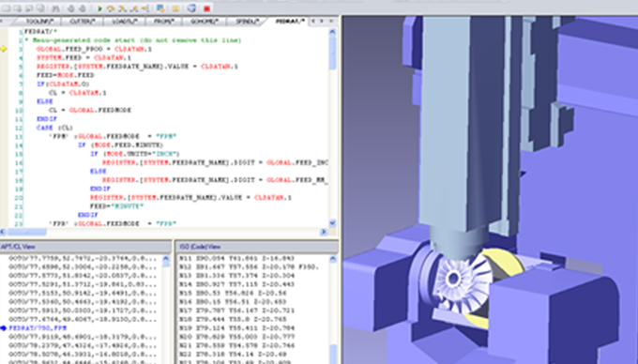
Task: Switch to the CUTTER/* tab
Action: coord(83,22)
